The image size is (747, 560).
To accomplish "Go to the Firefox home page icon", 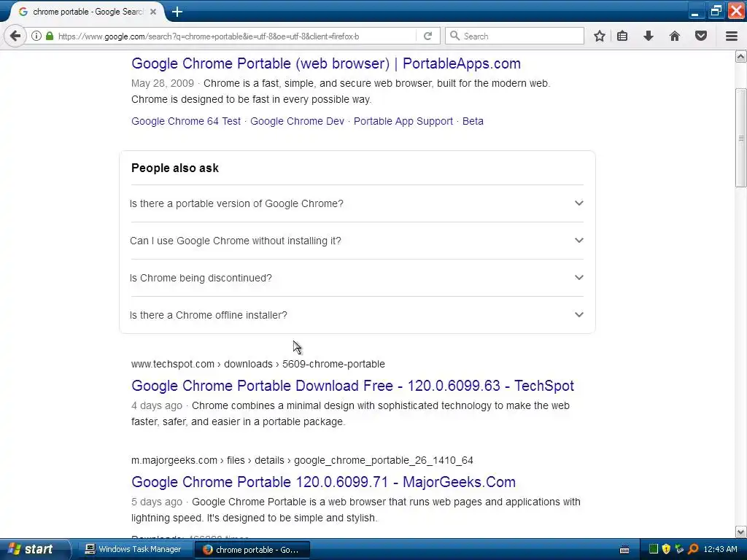I will [675, 36].
